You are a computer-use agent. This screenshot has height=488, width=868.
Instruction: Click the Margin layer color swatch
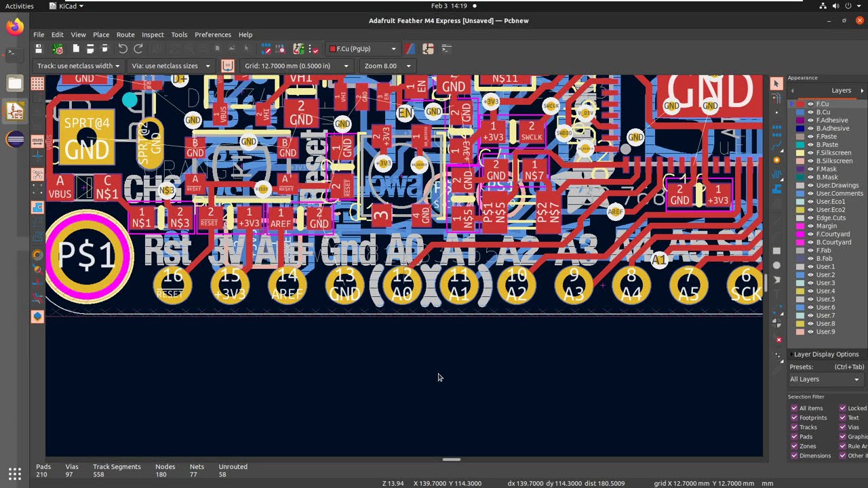pyautogui.click(x=800, y=226)
